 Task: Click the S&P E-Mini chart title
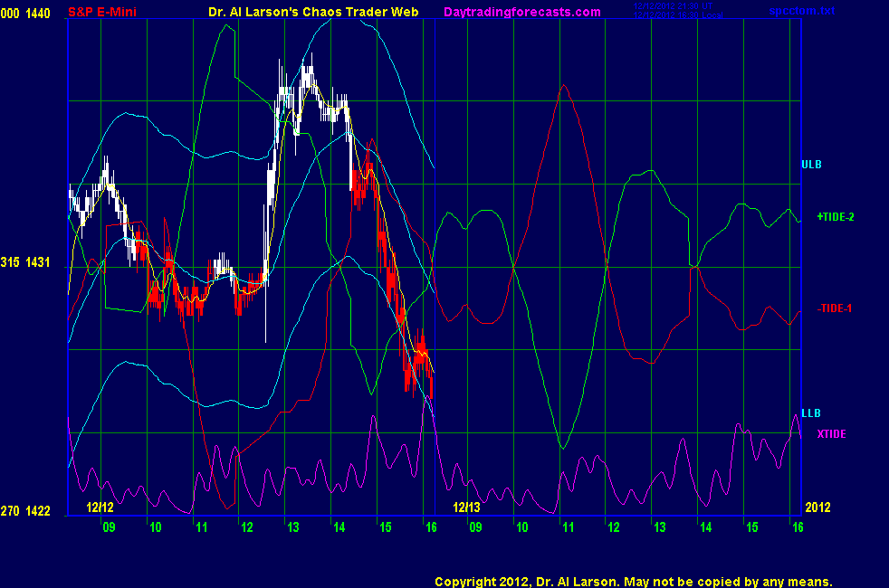[102, 12]
